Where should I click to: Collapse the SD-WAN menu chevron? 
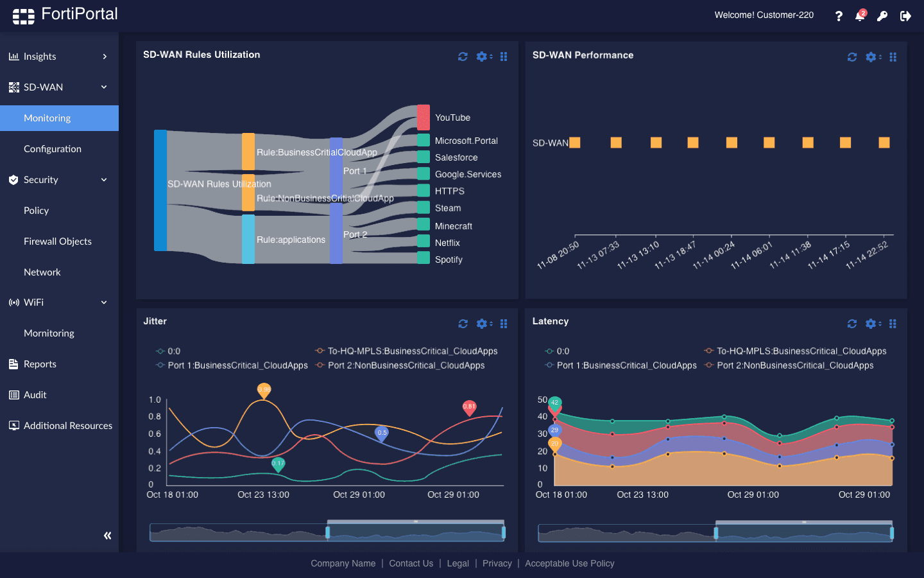point(104,87)
